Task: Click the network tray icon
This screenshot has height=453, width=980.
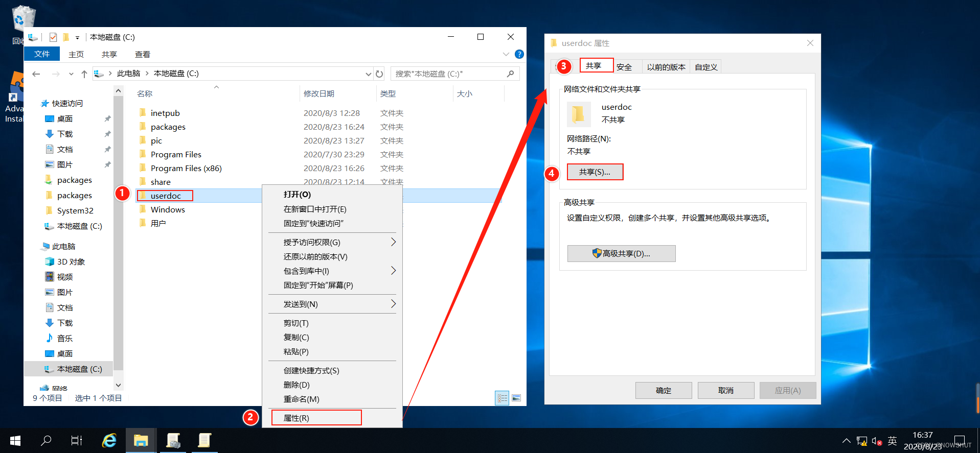Action: click(x=862, y=441)
